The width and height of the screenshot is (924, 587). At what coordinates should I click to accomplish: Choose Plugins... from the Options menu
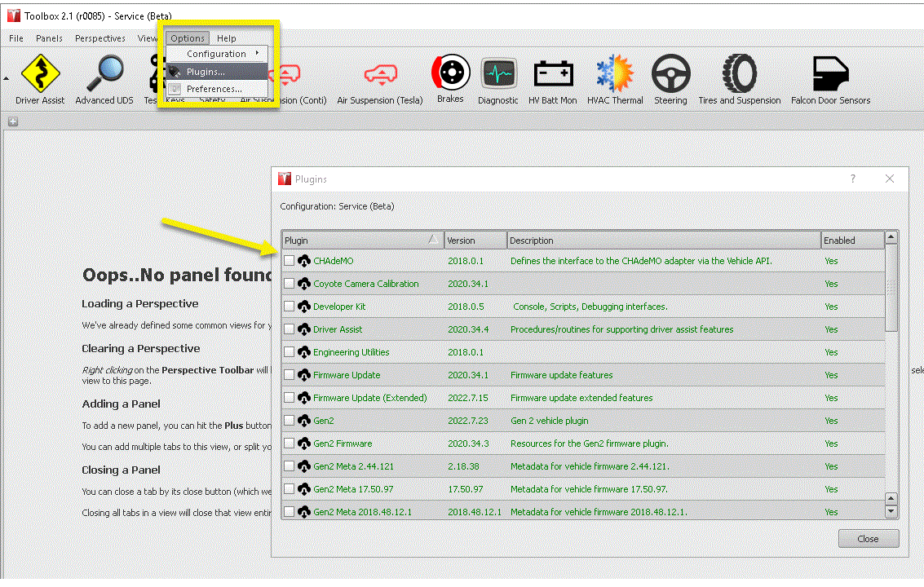click(x=217, y=71)
